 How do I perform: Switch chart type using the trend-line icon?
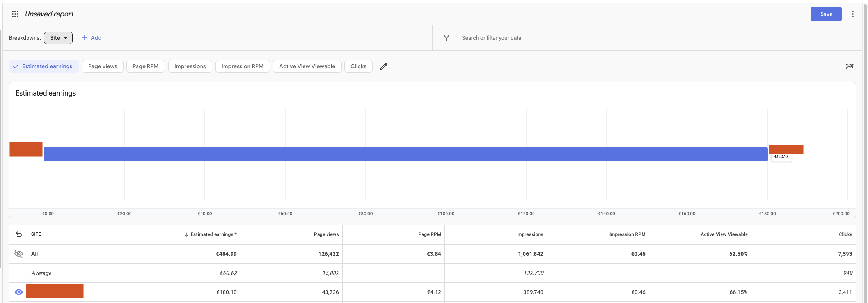tap(849, 66)
